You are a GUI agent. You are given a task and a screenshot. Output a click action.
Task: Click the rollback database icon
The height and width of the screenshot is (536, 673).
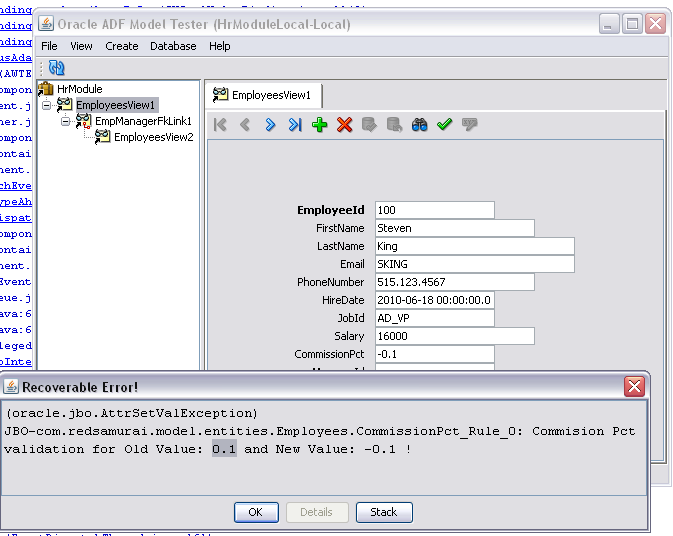[394, 125]
